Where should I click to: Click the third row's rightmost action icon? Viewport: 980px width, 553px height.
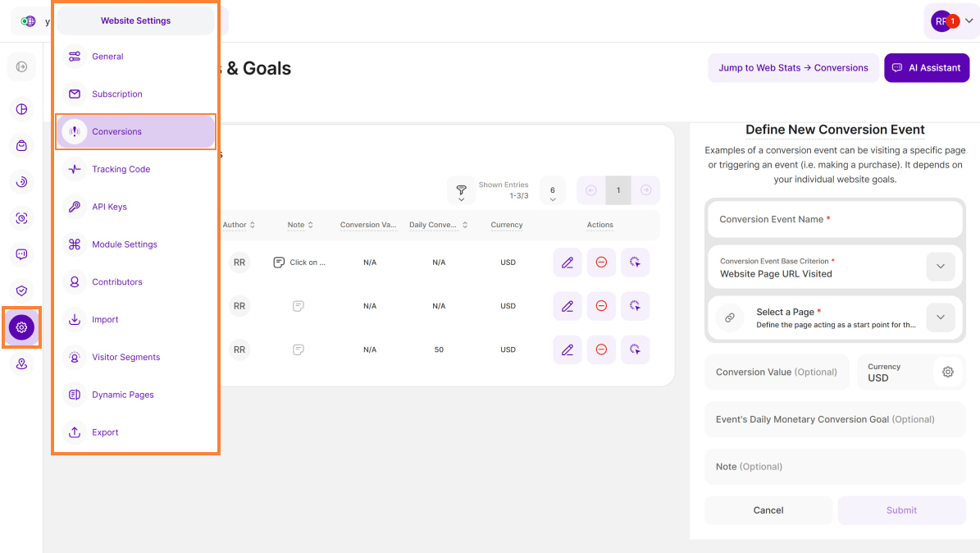635,350
